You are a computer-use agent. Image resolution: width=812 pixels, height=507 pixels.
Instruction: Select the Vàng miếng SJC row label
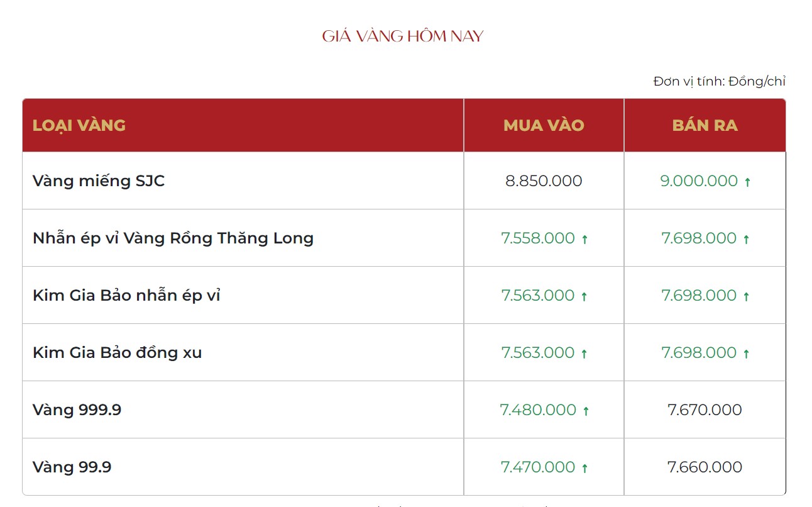pos(99,181)
